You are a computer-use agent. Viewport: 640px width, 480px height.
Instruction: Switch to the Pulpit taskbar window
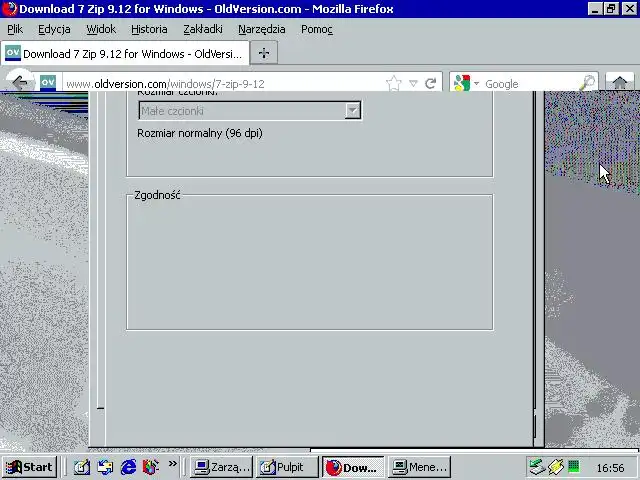pyautogui.click(x=287, y=467)
